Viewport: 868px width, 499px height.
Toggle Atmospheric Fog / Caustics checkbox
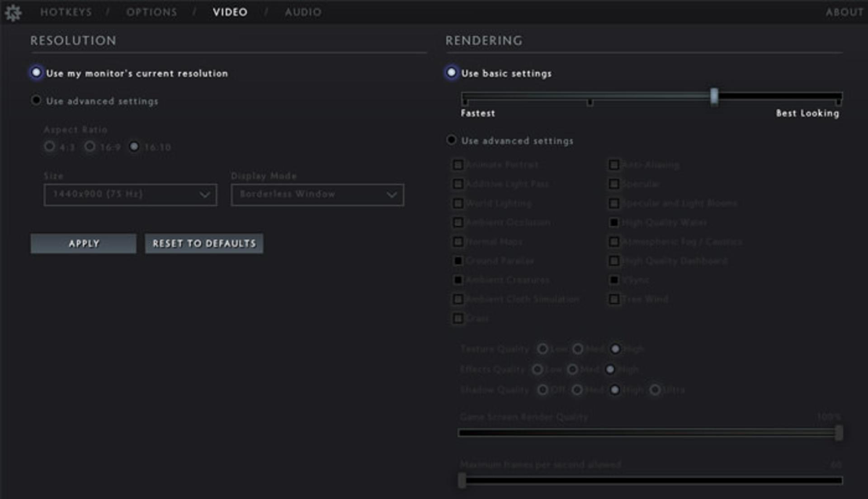(614, 242)
